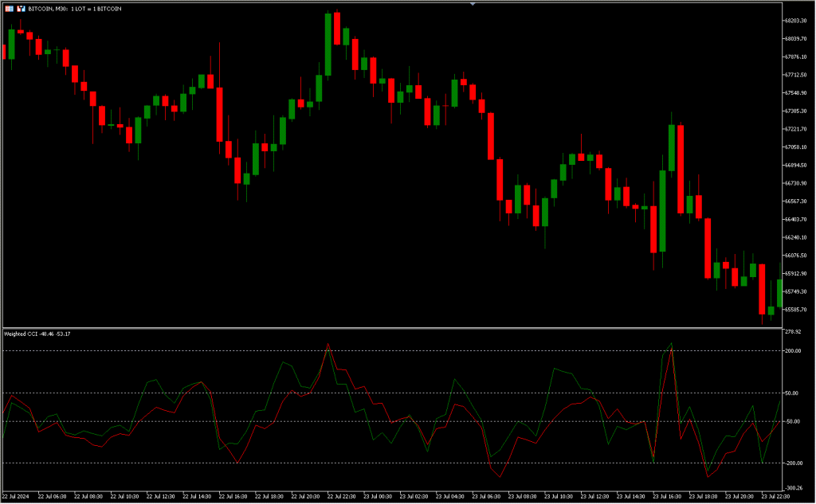The width and height of the screenshot is (816, 504).
Task: Select the last green candle at right edge
Action: click(x=779, y=293)
